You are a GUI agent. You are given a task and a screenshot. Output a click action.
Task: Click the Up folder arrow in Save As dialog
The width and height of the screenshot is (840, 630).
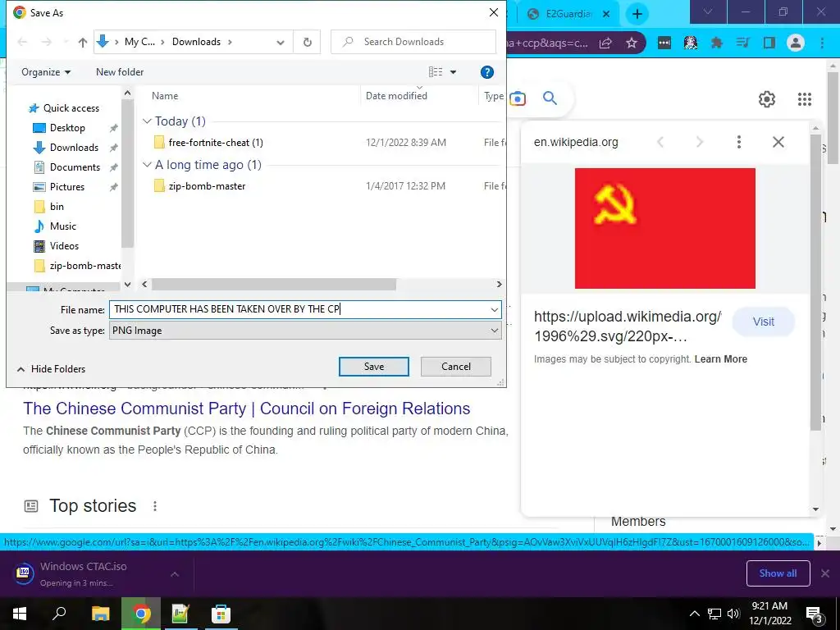(83, 43)
